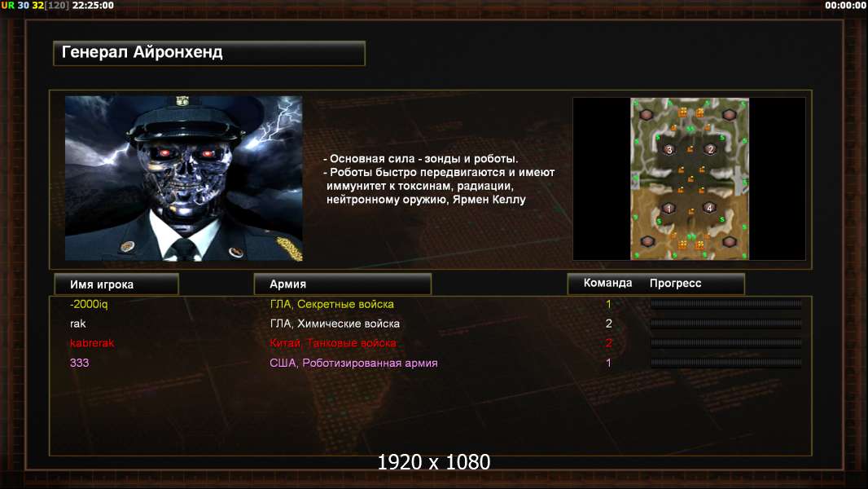
Task: Click the Армия column header
Action: click(x=343, y=284)
